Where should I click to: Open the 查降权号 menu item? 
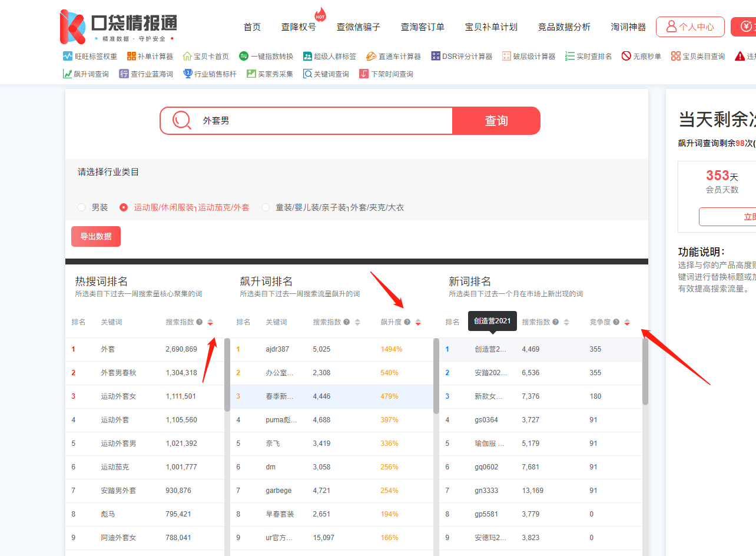coord(299,27)
